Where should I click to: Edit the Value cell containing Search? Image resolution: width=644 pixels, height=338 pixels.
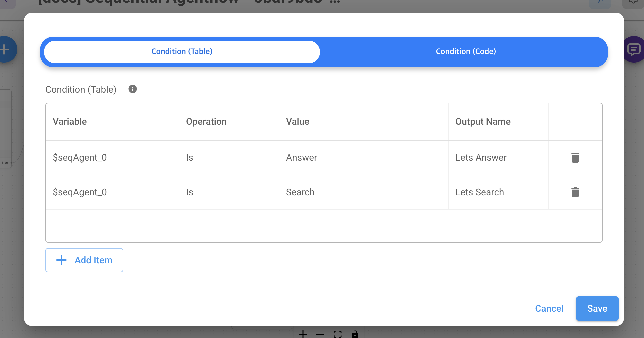[x=363, y=192]
